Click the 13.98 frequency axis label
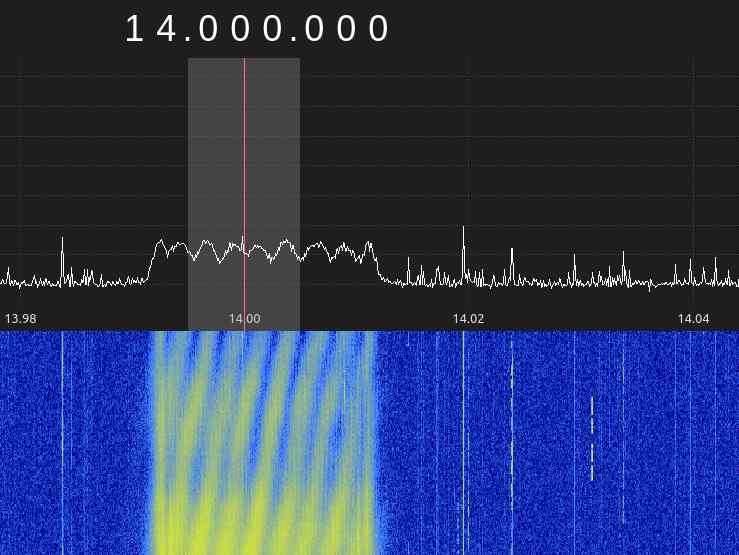This screenshot has height=555, width=739. click(21, 318)
